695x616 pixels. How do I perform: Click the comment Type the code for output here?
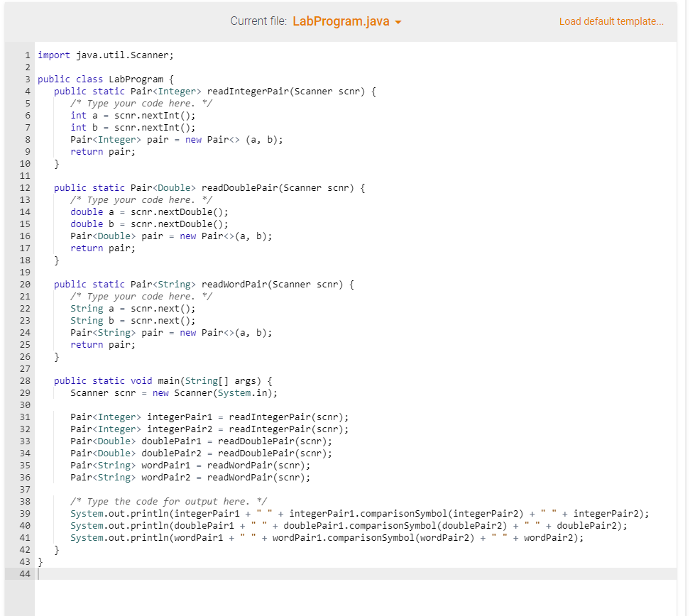[x=168, y=502]
